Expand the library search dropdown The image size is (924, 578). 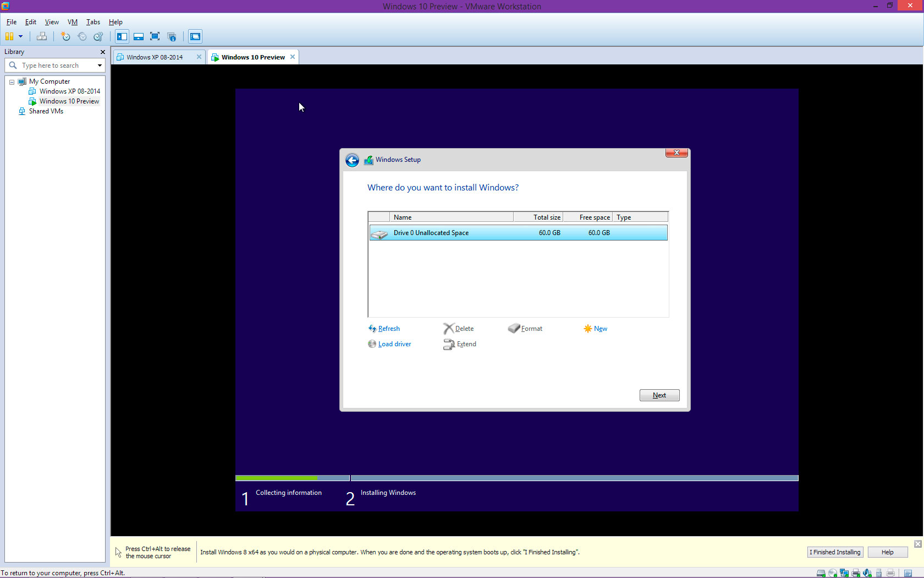(x=100, y=66)
